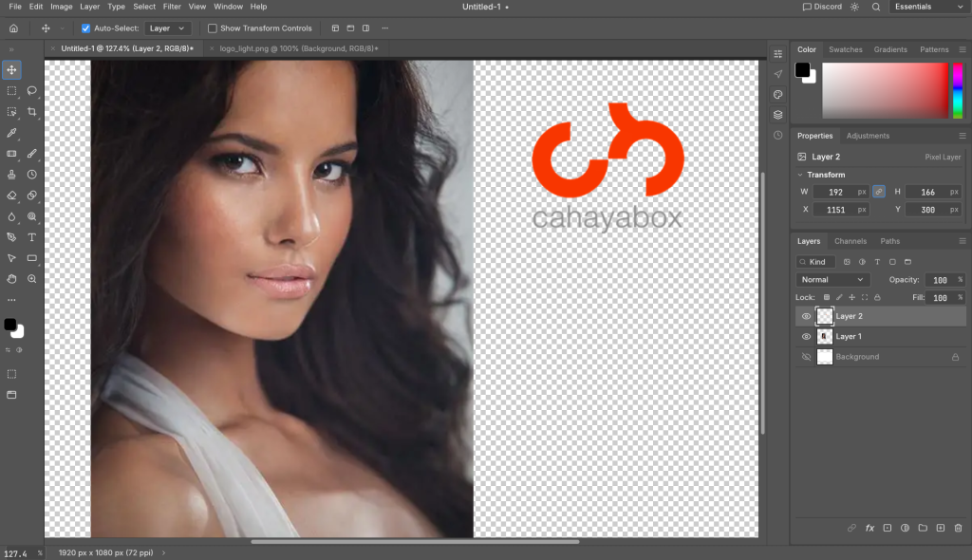This screenshot has height=560, width=972.
Task: Select the Rectangle shape tool
Action: tap(32, 258)
